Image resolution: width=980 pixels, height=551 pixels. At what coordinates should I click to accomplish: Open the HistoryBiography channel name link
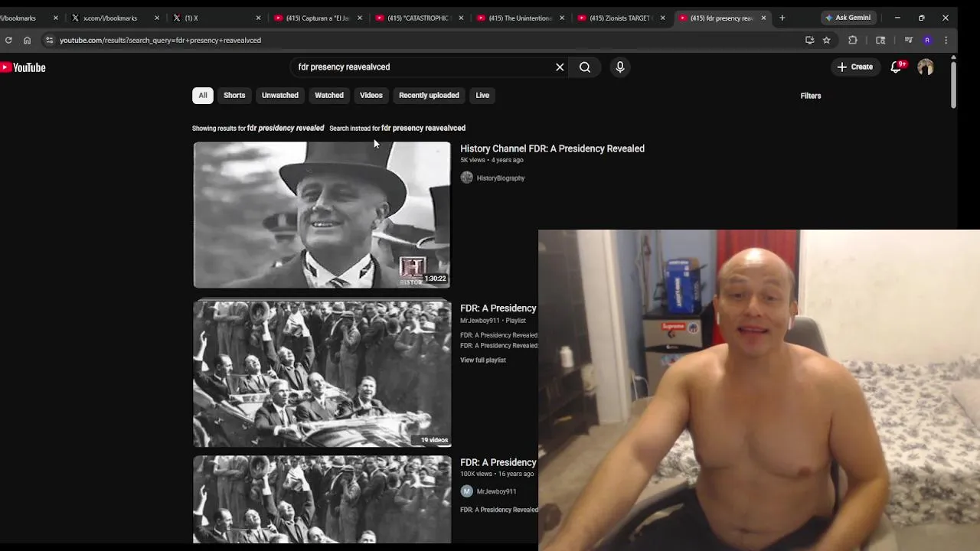(501, 178)
